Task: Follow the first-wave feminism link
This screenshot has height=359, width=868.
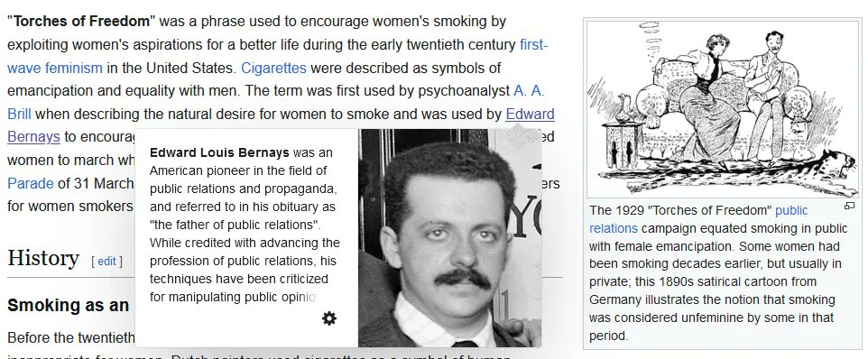Action: coord(533,44)
